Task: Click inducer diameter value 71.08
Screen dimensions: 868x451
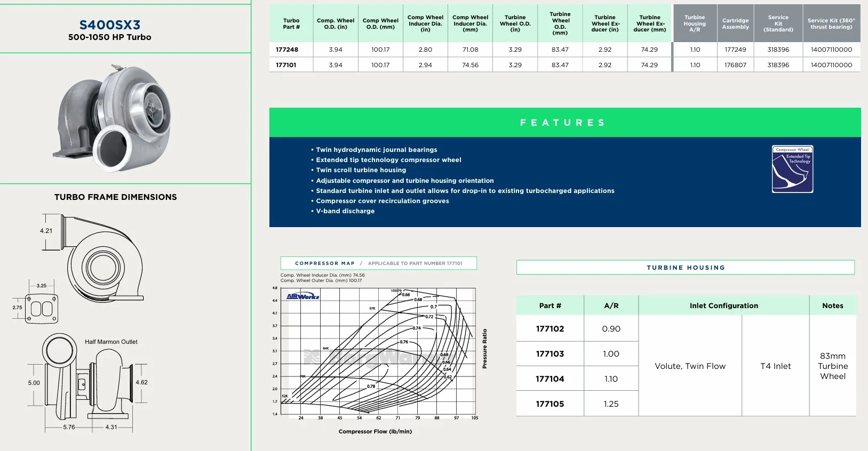Action: pos(470,50)
